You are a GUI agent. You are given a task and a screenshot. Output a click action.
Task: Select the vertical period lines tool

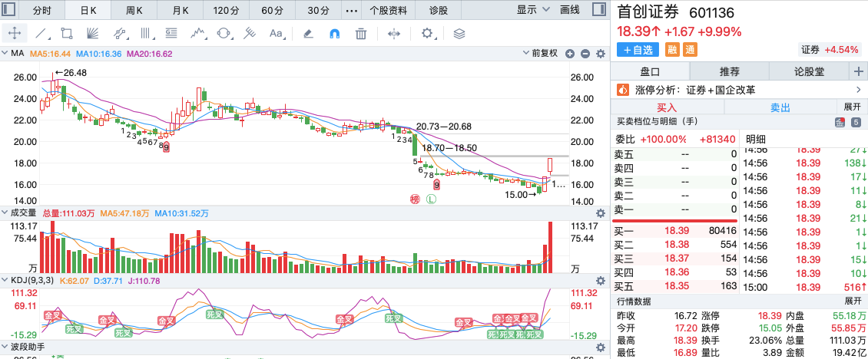[x=146, y=33]
